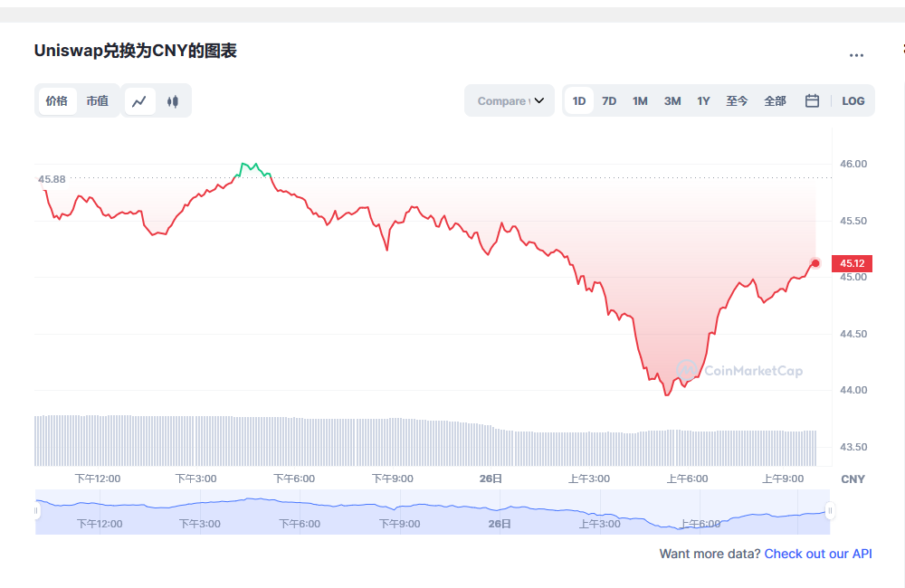This screenshot has width=905, height=588.
Task: Switch to line chart view icon
Action: pos(139,101)
